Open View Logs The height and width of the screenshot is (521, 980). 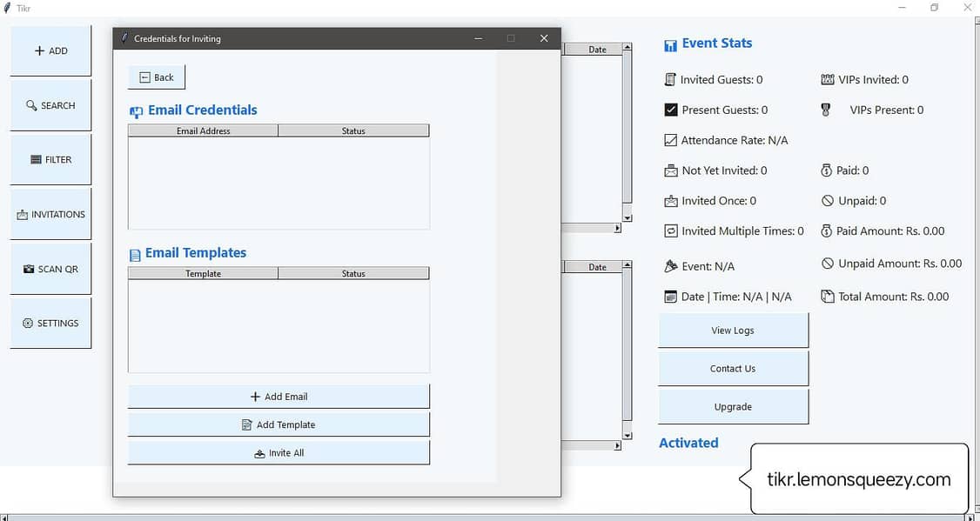pyautogui.click(x=733, y=331)
